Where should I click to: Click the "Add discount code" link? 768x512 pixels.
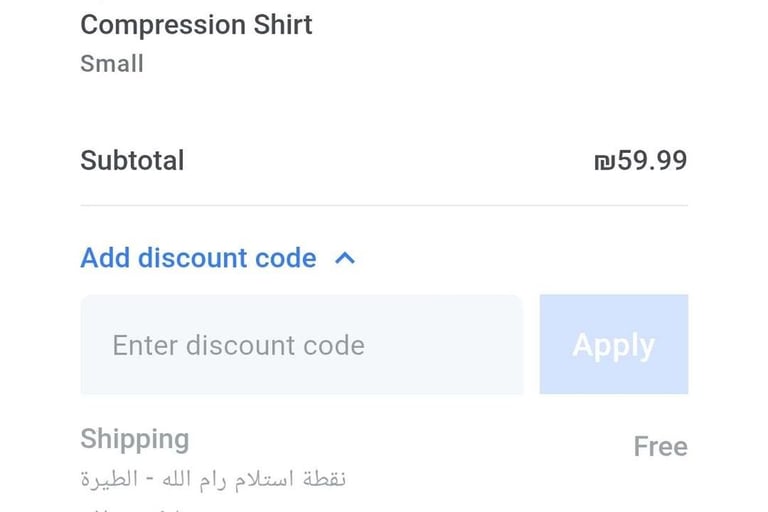click(x=198, y=258)
